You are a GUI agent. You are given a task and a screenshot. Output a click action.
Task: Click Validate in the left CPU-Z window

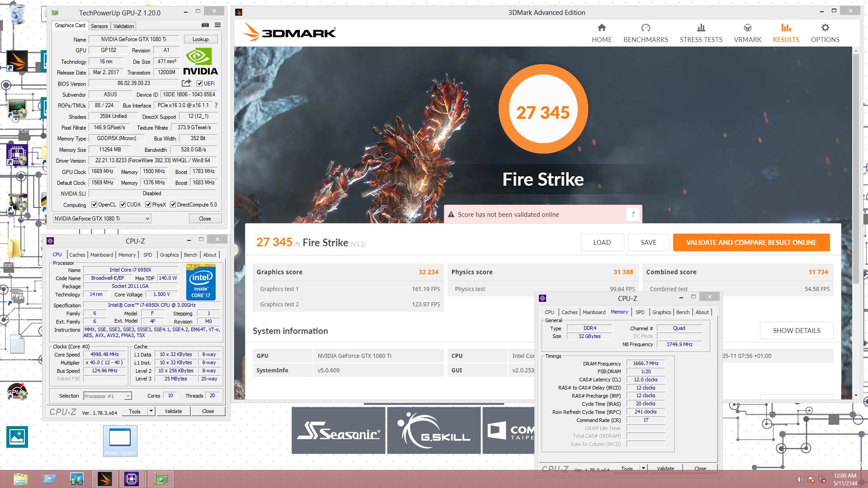tap(173, 411)
